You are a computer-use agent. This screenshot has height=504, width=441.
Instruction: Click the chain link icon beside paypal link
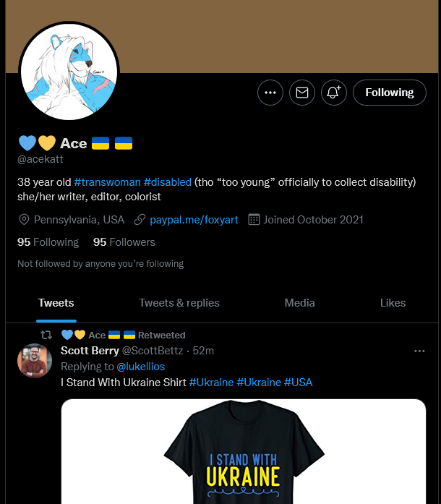point(140,220)
